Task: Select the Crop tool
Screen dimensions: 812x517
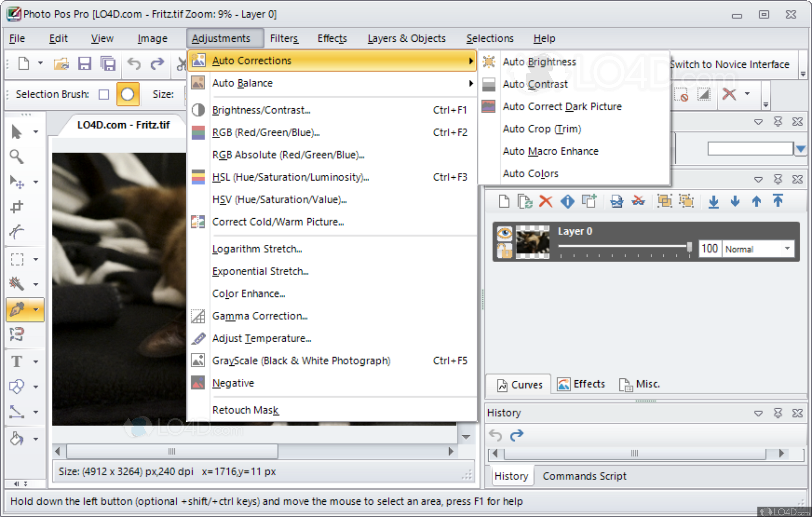Action: (x=16, y=207)
